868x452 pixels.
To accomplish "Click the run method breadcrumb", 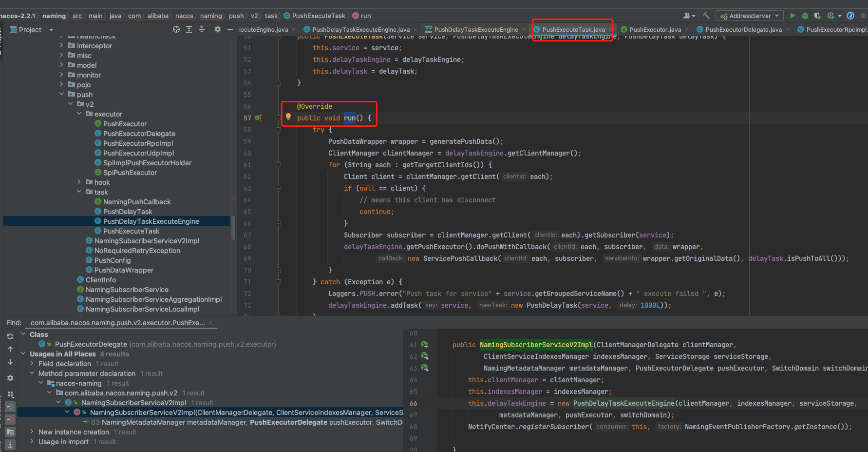I will click(x=361, y=16).
